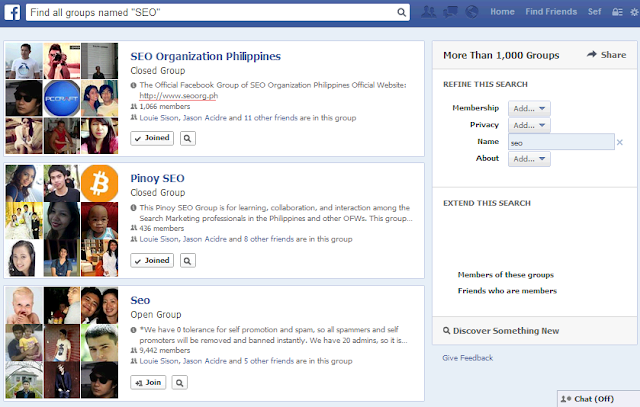Open the notifications globe icon

pos(472,12)
